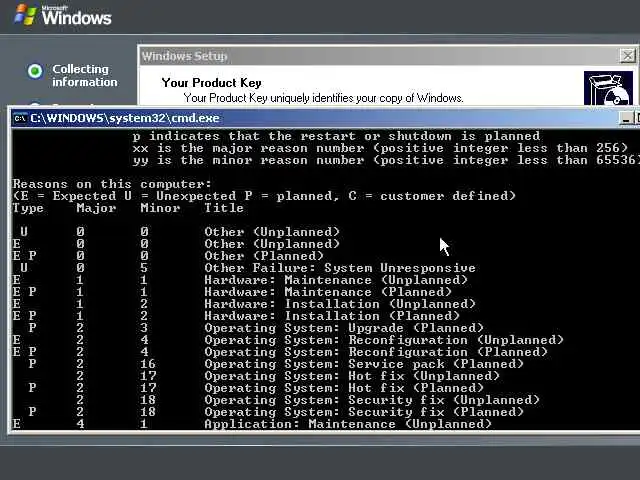Click 'xx is the major reason number' line

click(x=380, y=148)
